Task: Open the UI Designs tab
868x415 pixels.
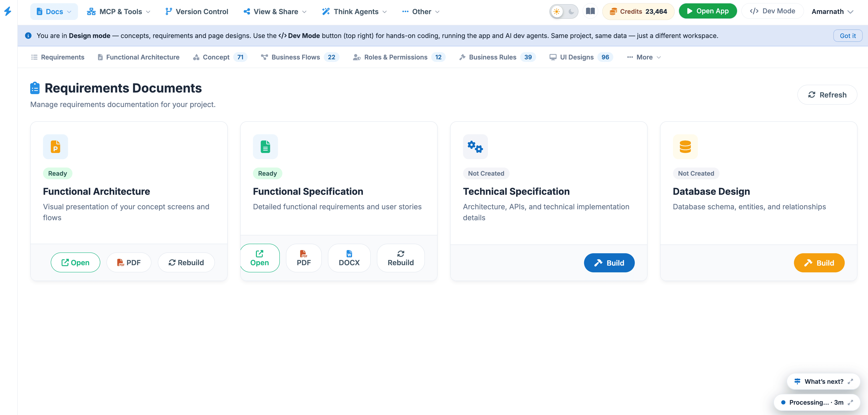Action: 581,57
